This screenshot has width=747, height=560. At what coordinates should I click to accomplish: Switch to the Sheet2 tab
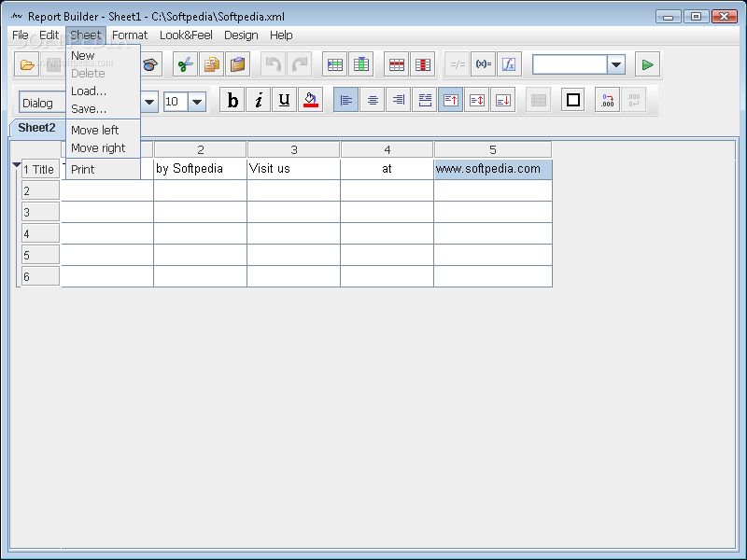(x=36, y=128)
